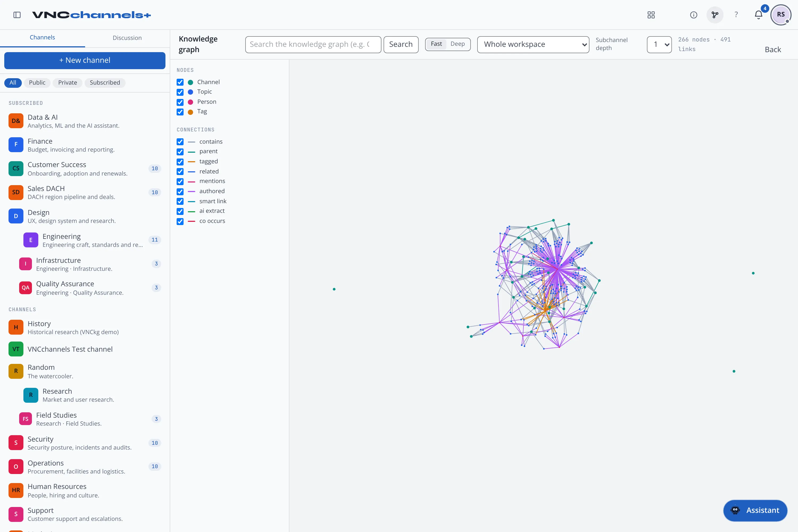The width and height of the screenshot is (798, 532).
Task: Open the RS user avatar menu
Action: (x=781, y=15)
